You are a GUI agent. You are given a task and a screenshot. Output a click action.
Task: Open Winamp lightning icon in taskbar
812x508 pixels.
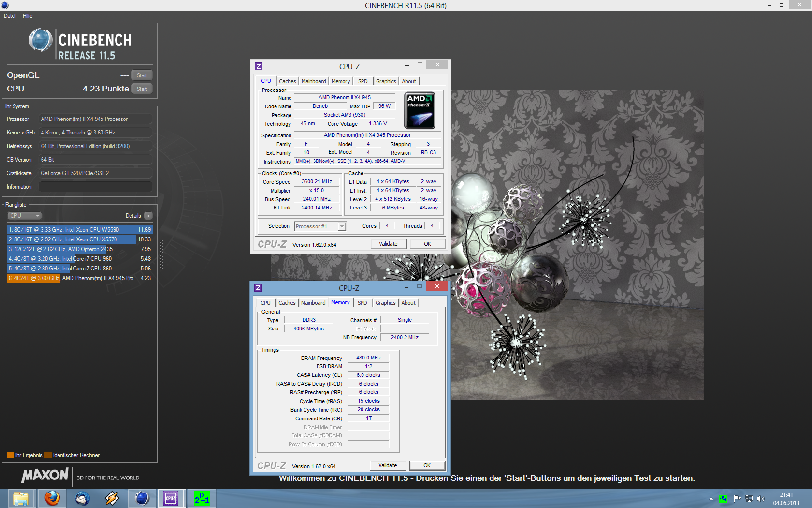click(112, 498)
